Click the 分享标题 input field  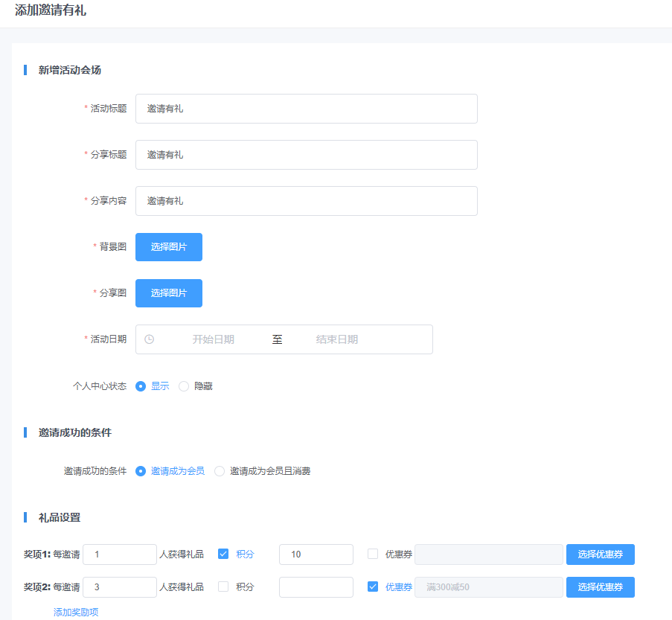(306, 155)
